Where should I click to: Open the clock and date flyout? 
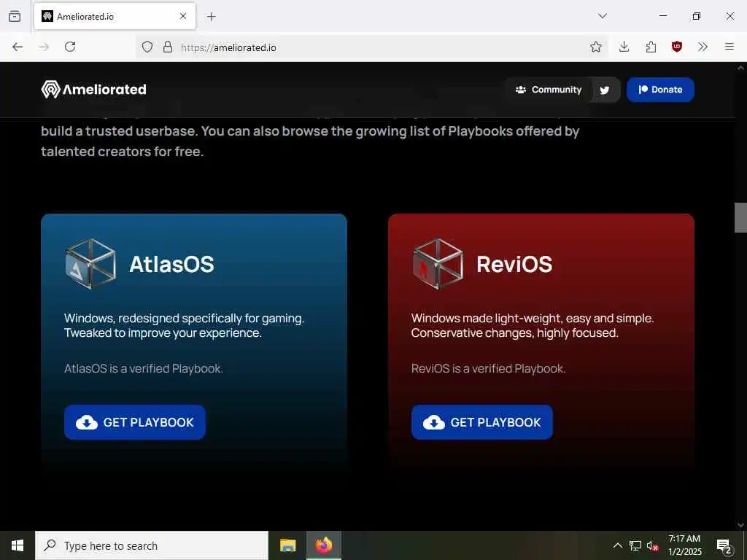[684, 545]
